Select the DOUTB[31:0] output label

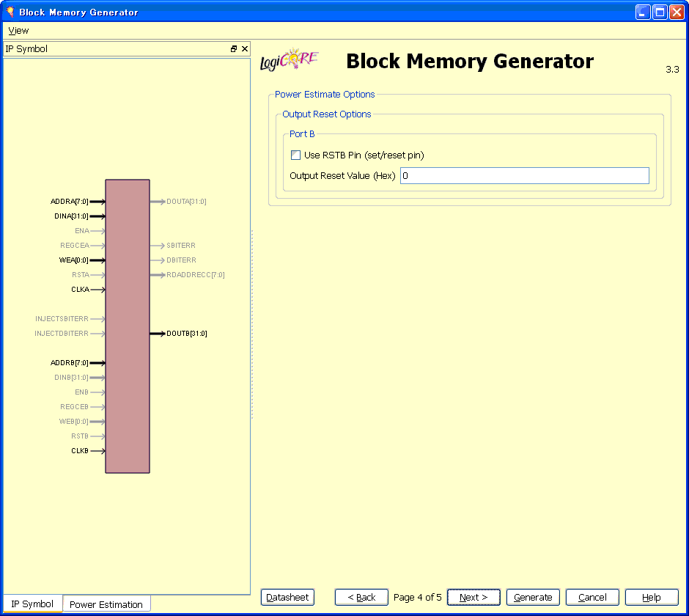pos(187,333)
